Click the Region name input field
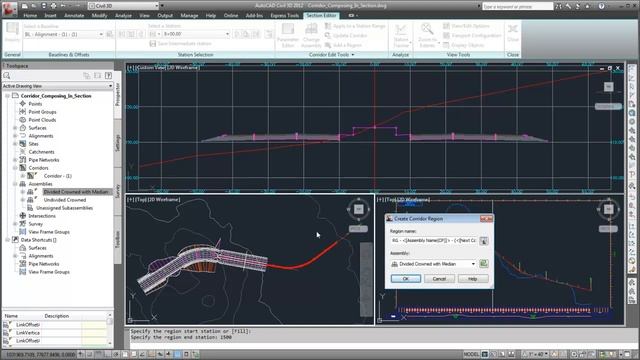640x360 pixels. pos(433,241)
